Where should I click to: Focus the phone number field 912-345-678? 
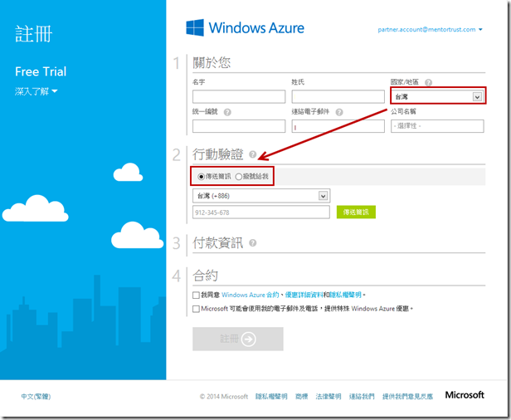[x=261, y=212]
